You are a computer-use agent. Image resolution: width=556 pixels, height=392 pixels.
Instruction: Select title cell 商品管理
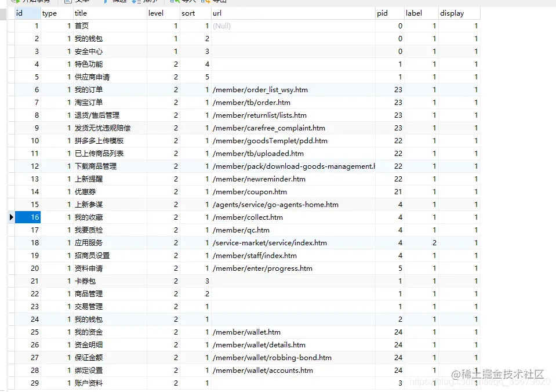110,294
